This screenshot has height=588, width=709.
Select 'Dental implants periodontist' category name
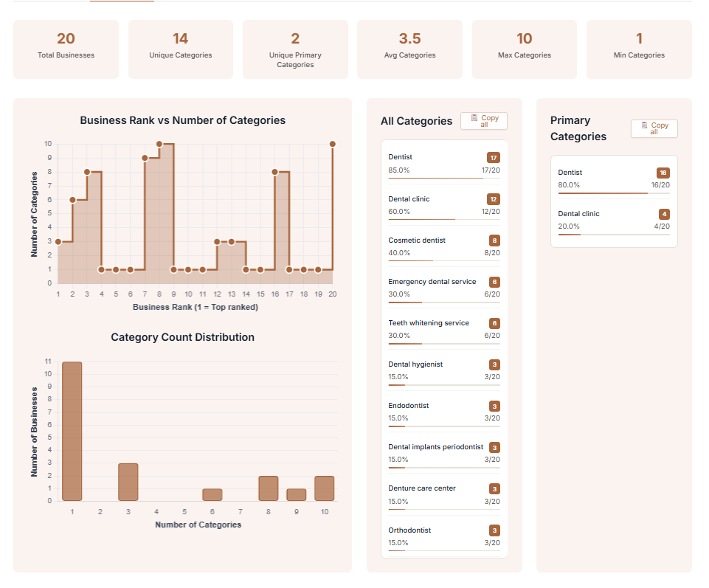click(x=436, y=447)
